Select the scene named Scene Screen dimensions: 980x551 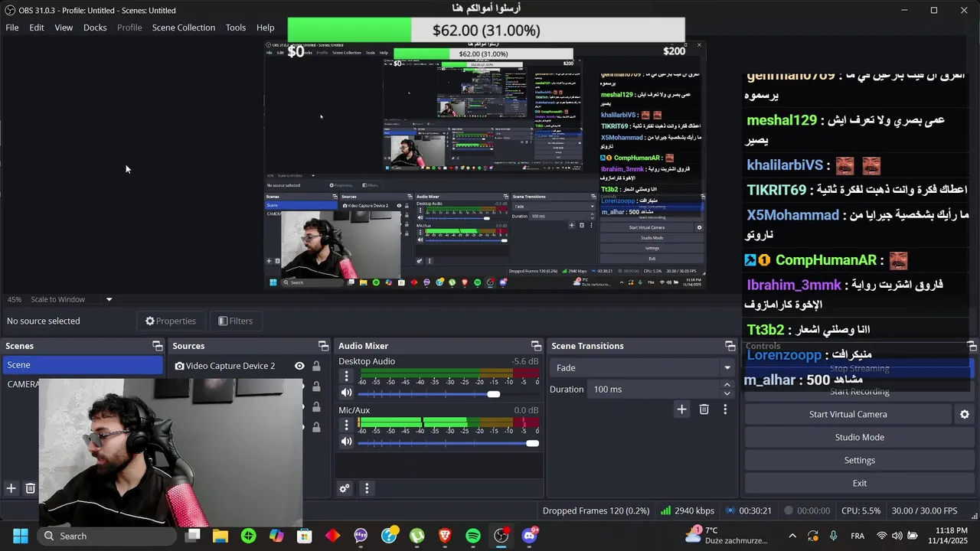pos(83,365)
